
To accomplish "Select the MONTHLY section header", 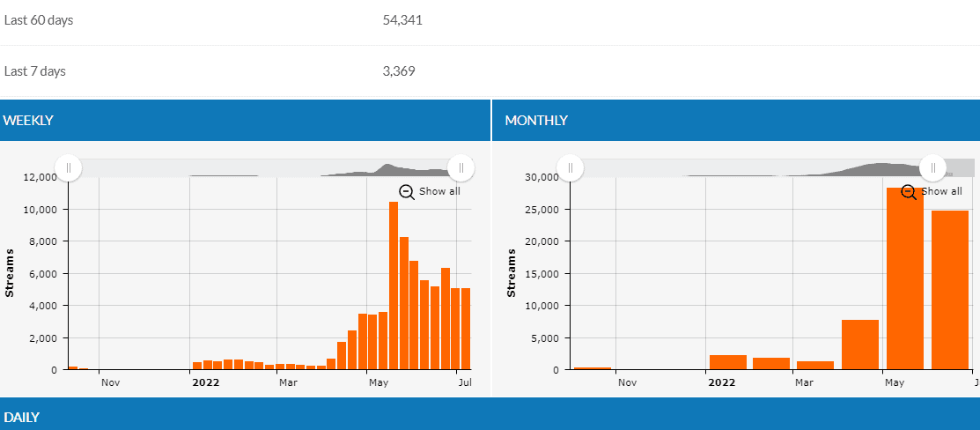I will (x=735, y=120).
